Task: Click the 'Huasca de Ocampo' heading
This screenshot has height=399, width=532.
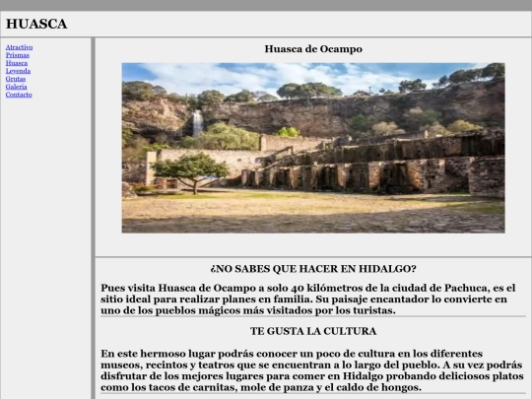Action: (x=313, y=49)
